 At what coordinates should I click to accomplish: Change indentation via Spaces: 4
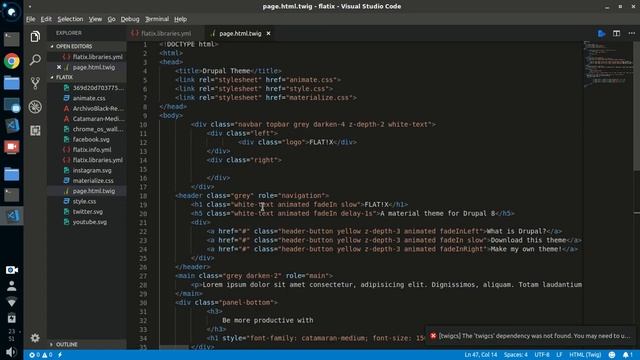[x=516, y=355]
